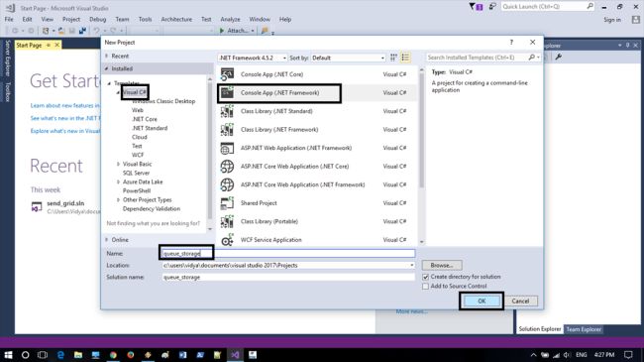Open File Explorer from the taskbar
The width and height of the screenshot is (644, 362).
(78, 355)
